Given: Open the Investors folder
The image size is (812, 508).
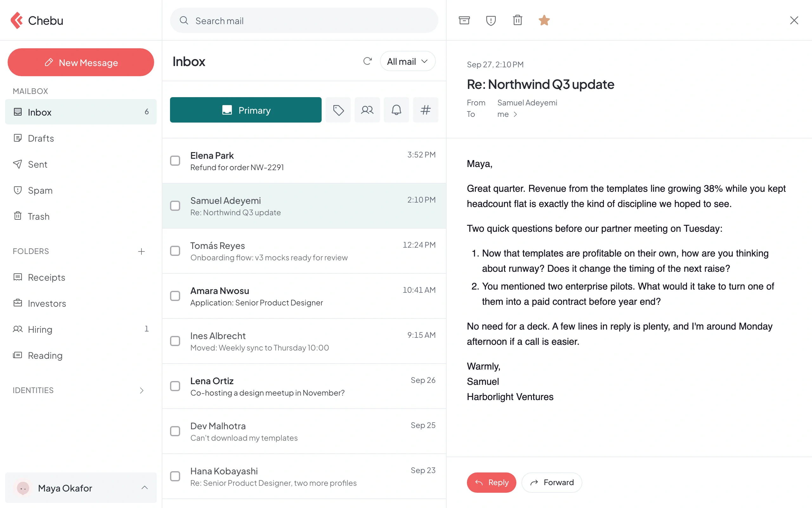Looking at the screenshot, I should [x=81, y=304].
